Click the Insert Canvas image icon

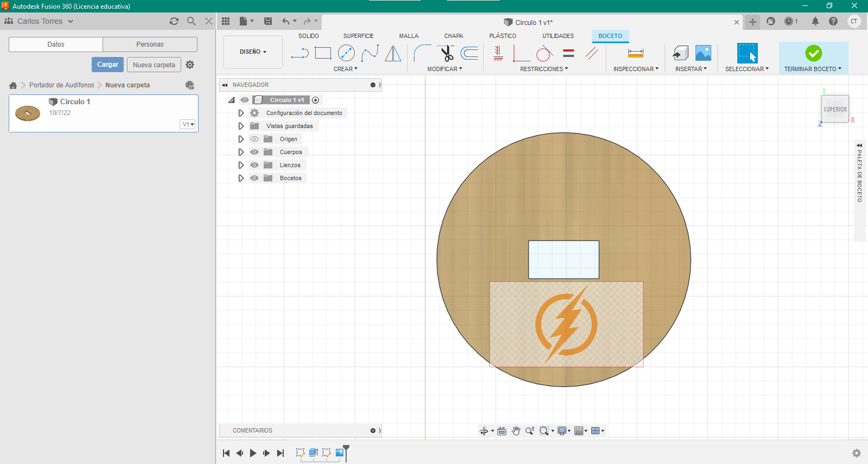(x=703, y=53)
